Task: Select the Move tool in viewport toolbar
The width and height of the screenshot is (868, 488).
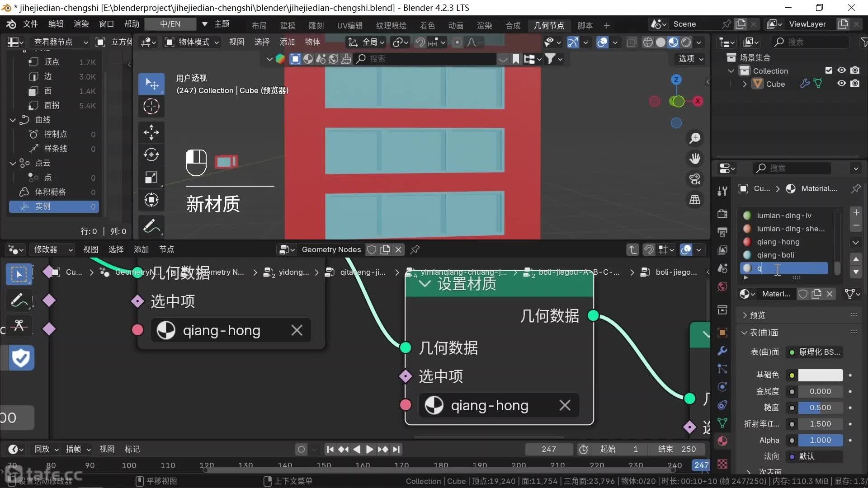Action: tap(151, 132)
